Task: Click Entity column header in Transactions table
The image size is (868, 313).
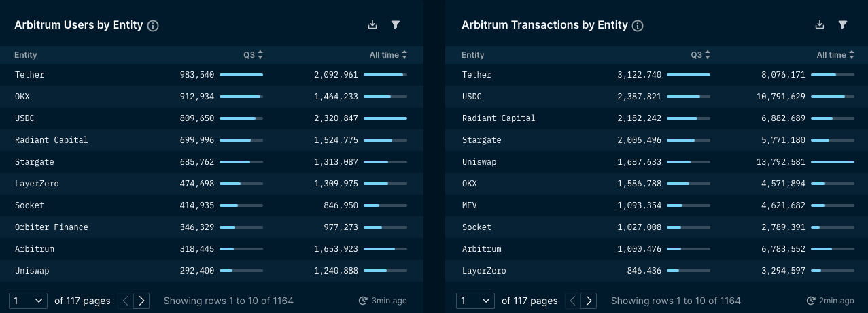Action: 473,55
